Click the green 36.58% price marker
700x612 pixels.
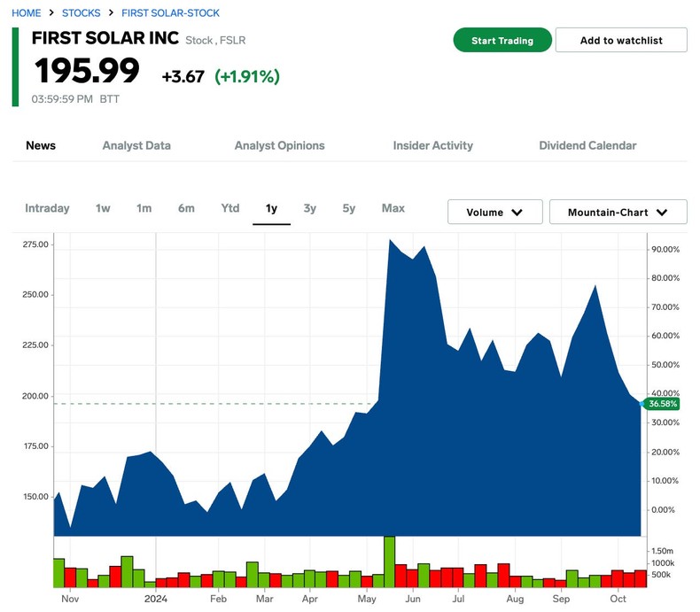[x=663, y=404]
